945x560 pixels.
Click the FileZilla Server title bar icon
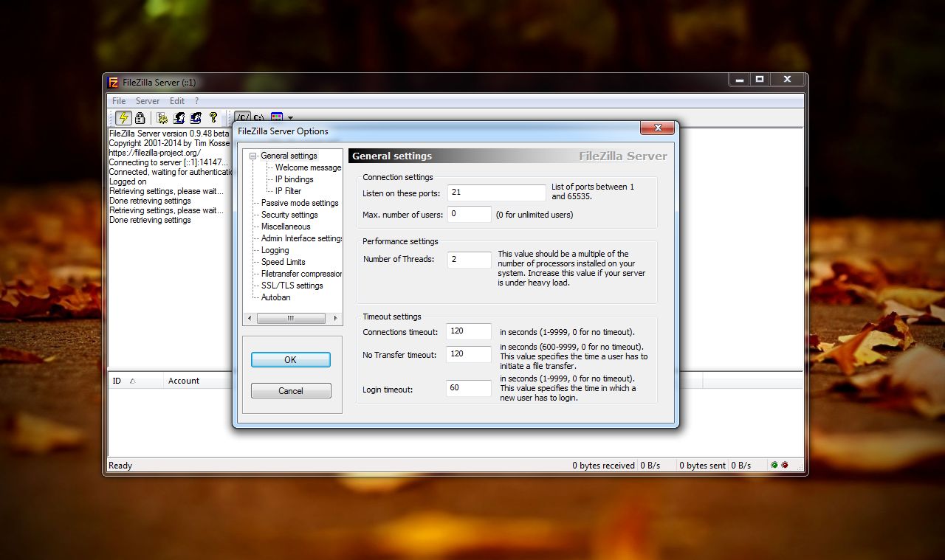114,82
